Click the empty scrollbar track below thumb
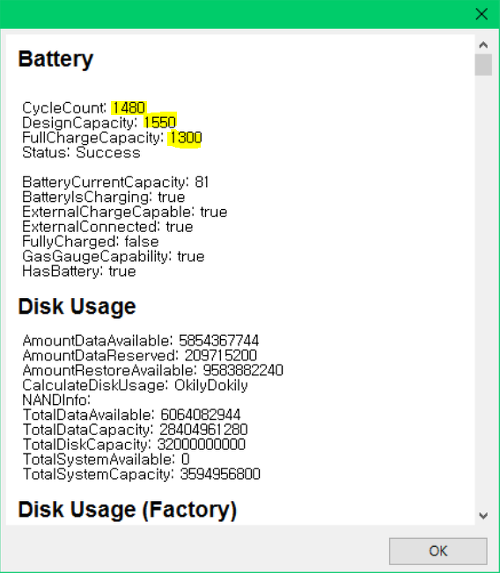Viewport: 500px width, 573px height. (x=483, y=291)
